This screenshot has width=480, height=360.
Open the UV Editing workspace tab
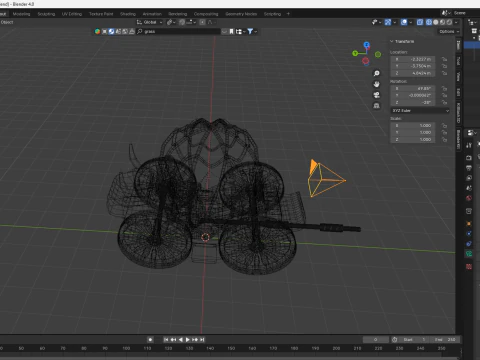click(x=72, y=14)
